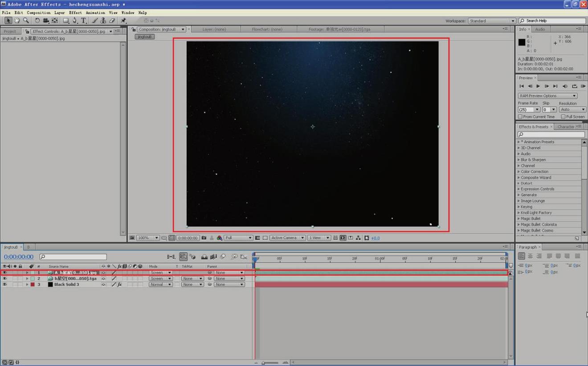Image resolution: width=588 pixels, height=366 pixels.
Task: Open the Layer menu
Action: click(x=60, y=12)
